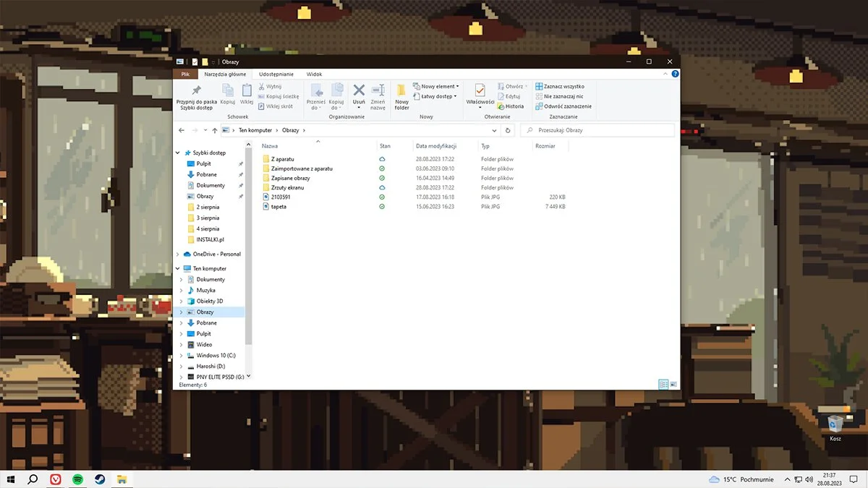868x488 pixels.
Task: Click the Przeszukaj: Obrazy search box
Action: (x=597, y=130)
